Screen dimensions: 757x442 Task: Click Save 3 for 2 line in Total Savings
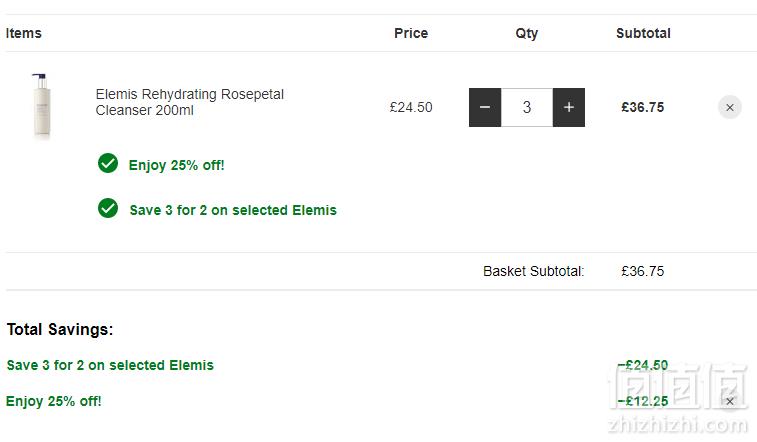(110, 365)
